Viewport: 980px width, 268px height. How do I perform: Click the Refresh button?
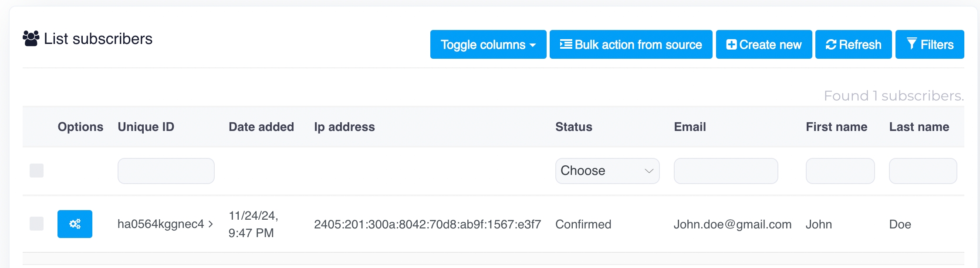click(x=853, y=44)
